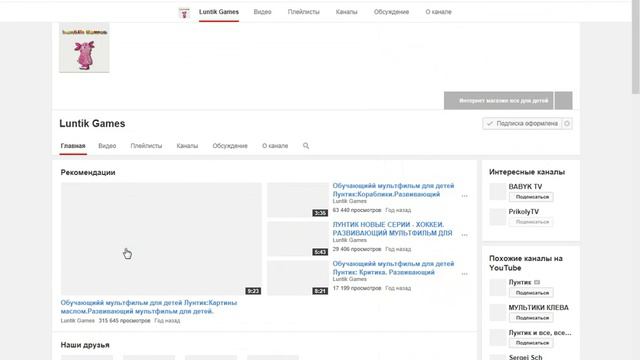Switch to Видео tab below channel name
The height and width of the screenshot is (360, 640).
pos(107,146)
